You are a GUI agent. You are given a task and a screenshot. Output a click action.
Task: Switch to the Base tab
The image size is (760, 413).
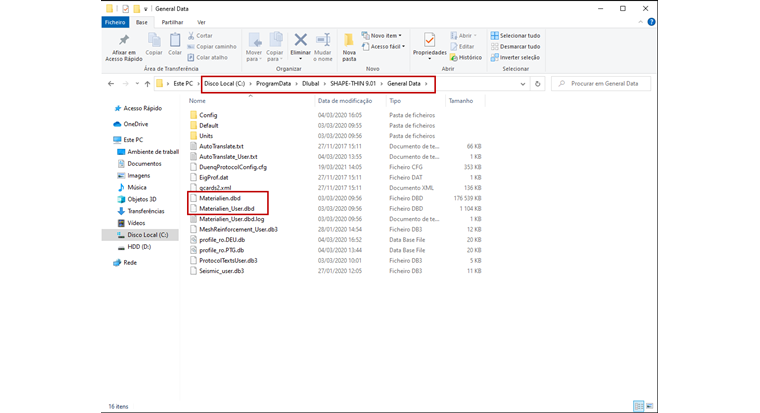tap(142, 22)
